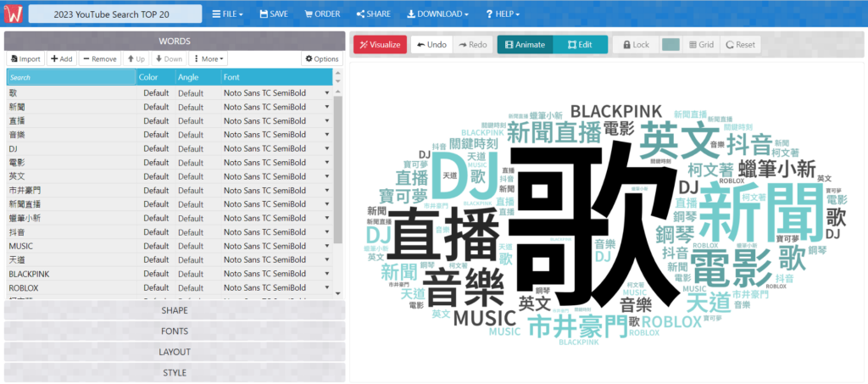Expand the STYLE panel
This screenshot has height=384, width=868.
click(x=175, y=372)
